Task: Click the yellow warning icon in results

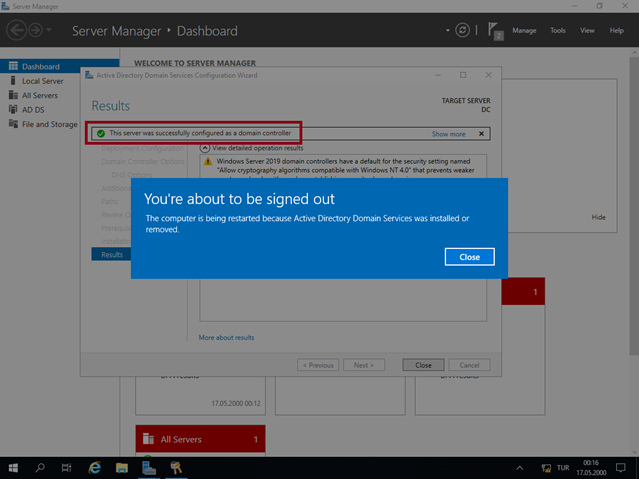Action: (208, 161)
